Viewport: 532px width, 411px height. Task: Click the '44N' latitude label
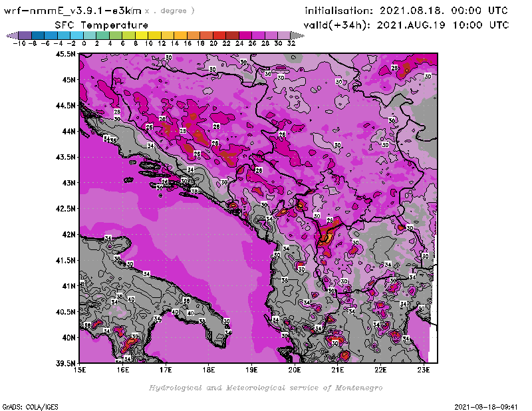tap(68, 131)
